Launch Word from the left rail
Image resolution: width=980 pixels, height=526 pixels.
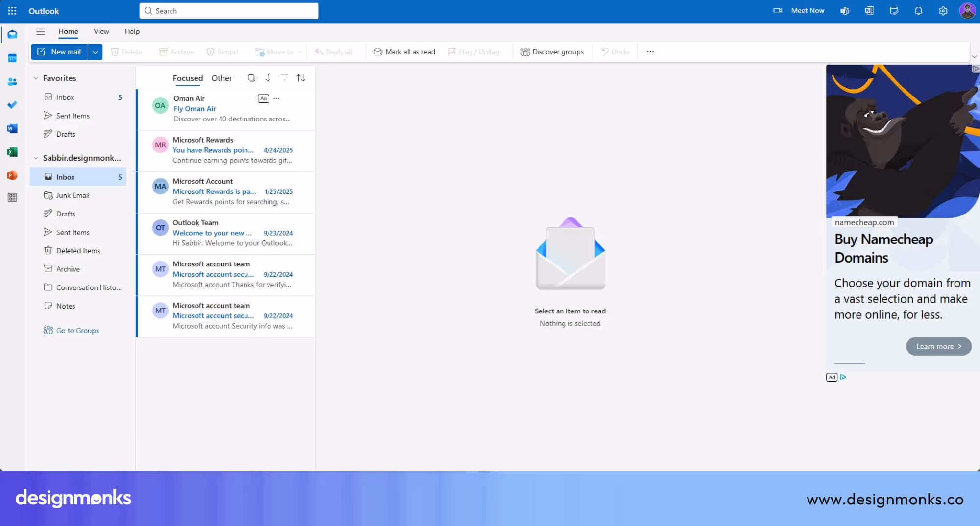coord(12,128)
